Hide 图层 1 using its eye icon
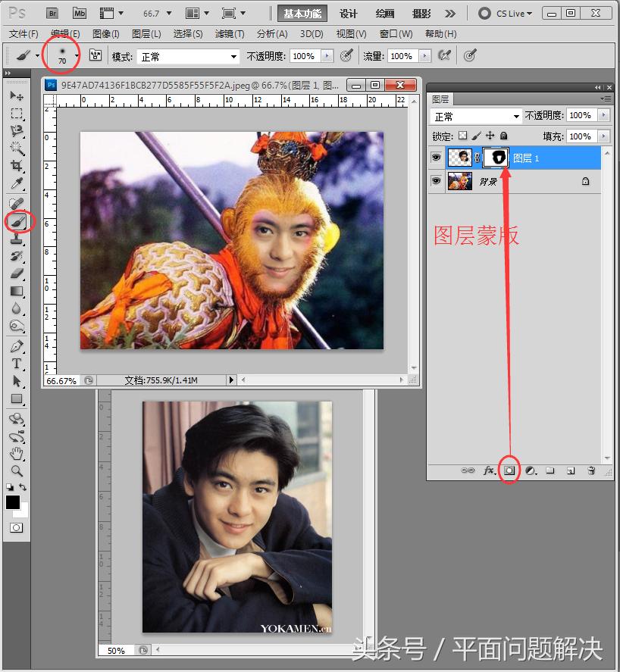The image size is (620, 672). [436, 158]
